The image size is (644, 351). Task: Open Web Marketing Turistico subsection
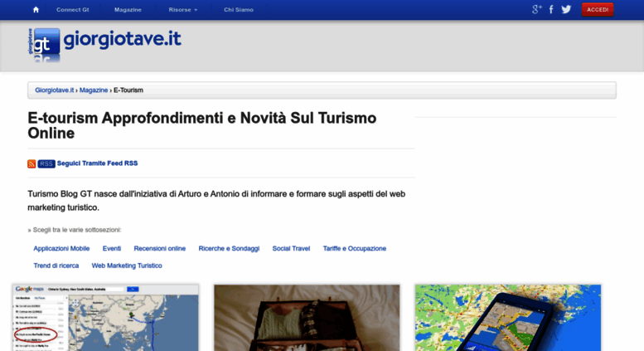coord(127,266)
